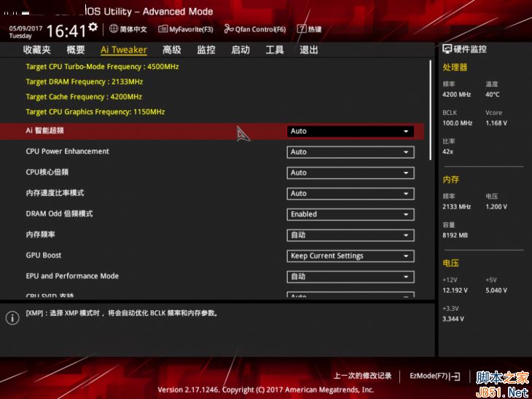
Task: Click the 100.0 MHz BCLK value
Action: click(x=458, y=123)
